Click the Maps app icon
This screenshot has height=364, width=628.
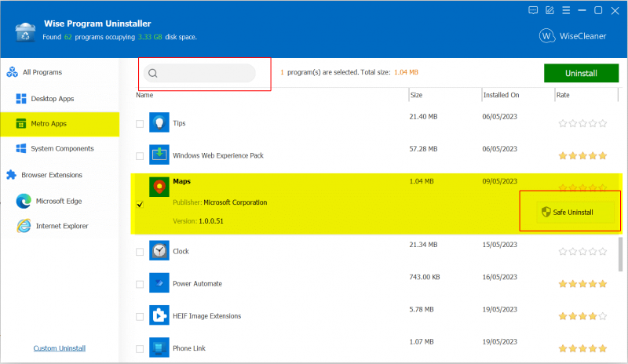(x=159, y=187)
